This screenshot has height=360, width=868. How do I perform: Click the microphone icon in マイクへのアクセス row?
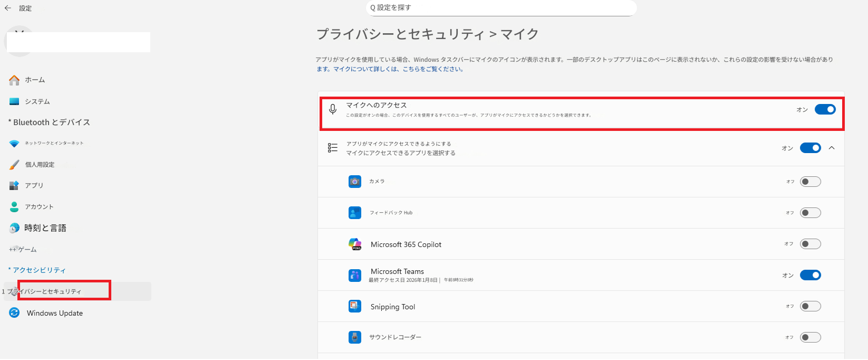click(333, 109)
